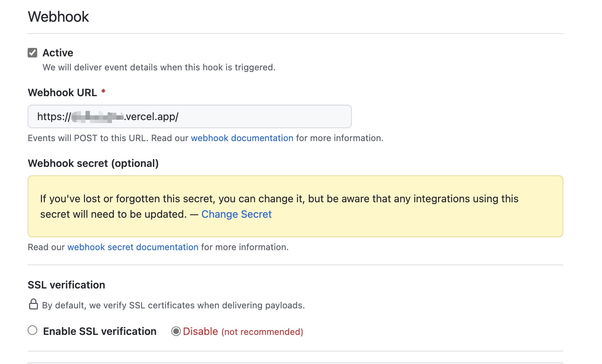Open the webhook documentation link
This screenshot has height=364, width=602.
pos(242,138)
